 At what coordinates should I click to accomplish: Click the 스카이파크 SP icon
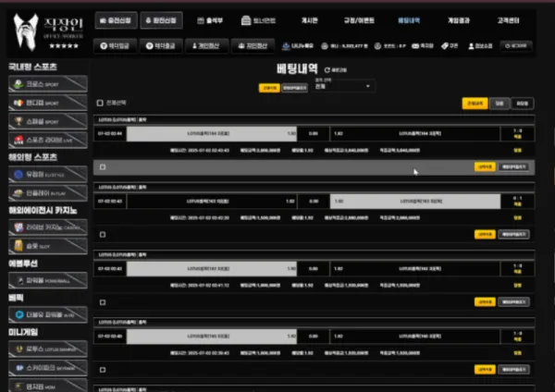click(19, 368)
